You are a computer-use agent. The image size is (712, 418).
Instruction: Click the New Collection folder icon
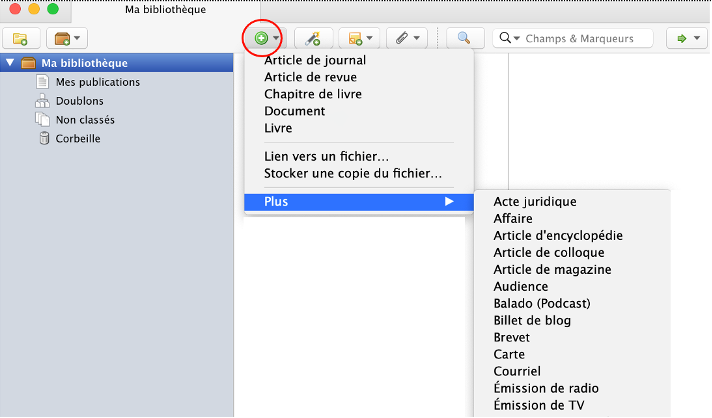(21, 39)
